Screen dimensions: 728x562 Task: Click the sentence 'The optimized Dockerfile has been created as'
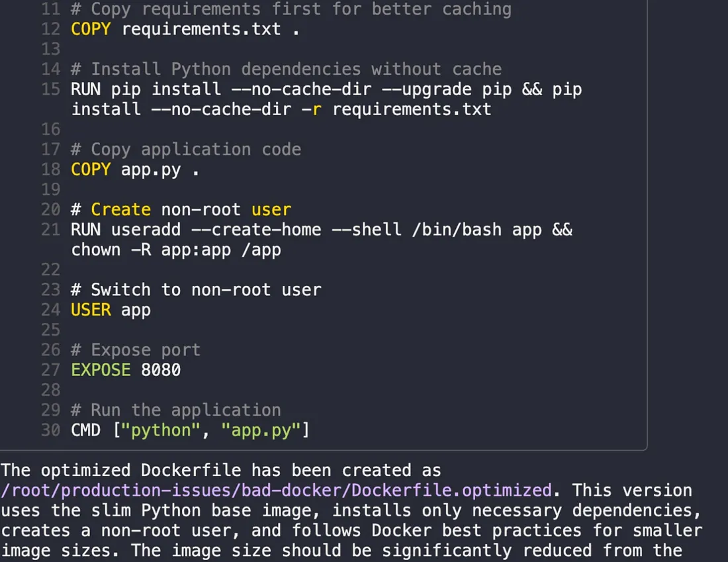click(221, 471)
